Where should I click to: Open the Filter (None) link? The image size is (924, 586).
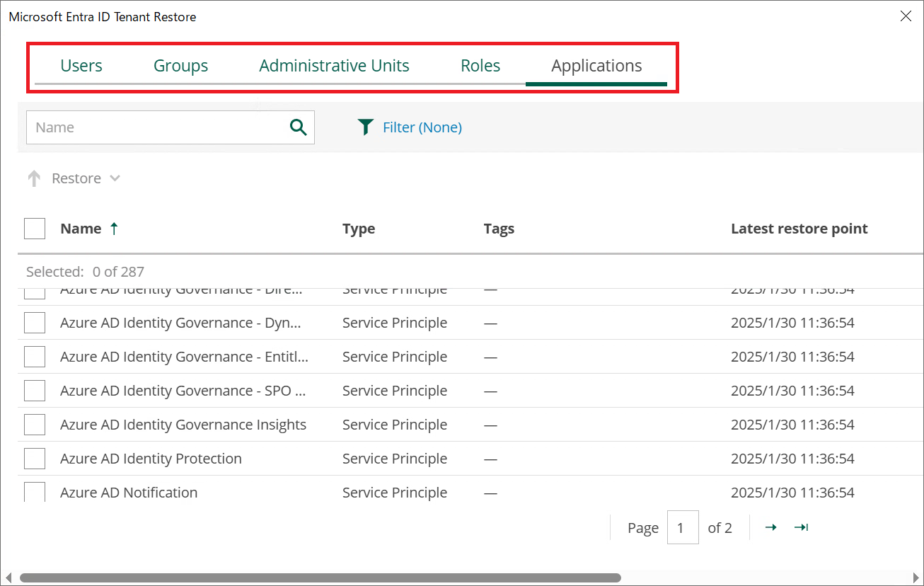(x=422, y=127)
